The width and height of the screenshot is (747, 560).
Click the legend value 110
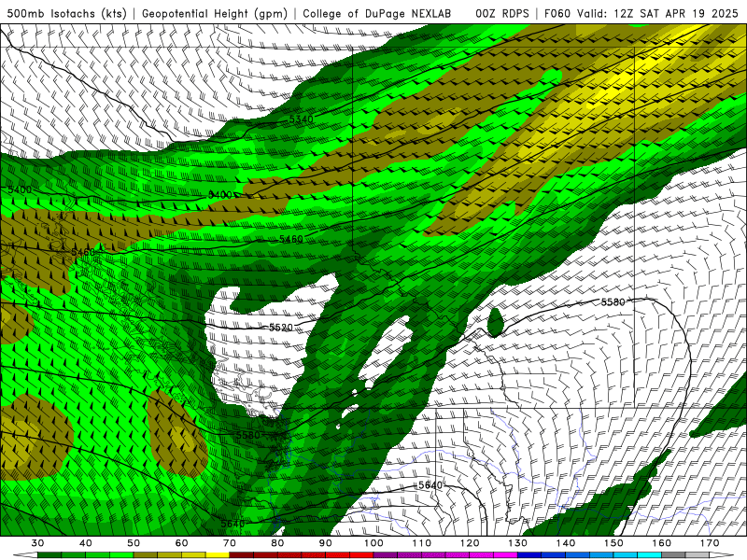422,543
